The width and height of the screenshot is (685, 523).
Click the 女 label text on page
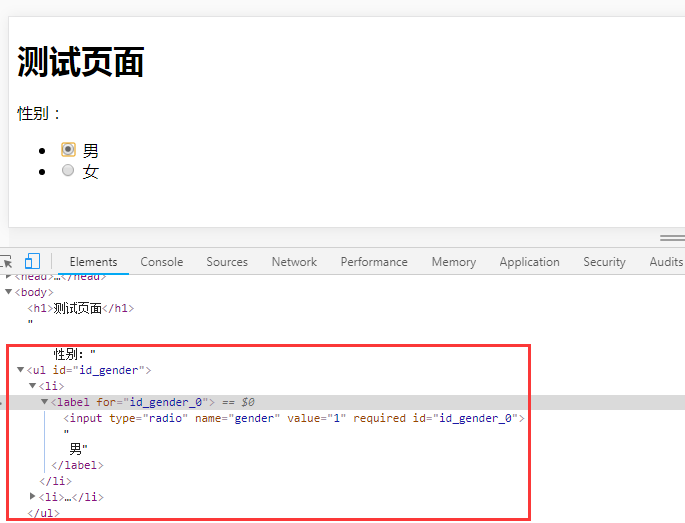click(x=90, y=171)
